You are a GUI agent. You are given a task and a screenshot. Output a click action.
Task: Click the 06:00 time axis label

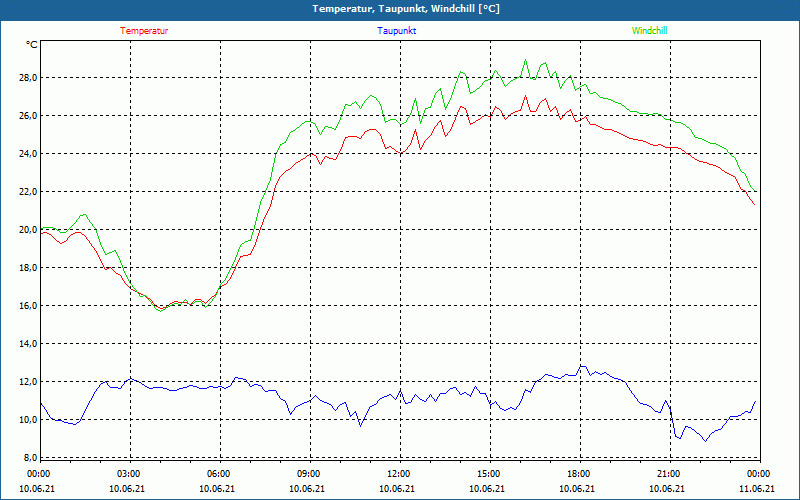218,474
